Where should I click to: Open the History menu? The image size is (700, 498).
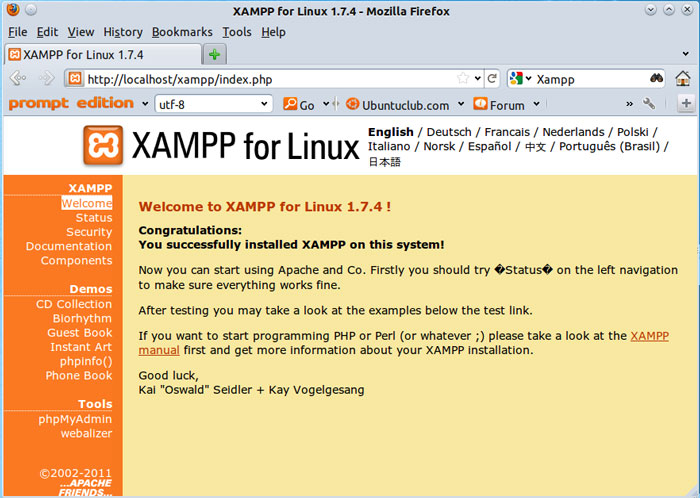pyautogui.click(x=123, y=32)
